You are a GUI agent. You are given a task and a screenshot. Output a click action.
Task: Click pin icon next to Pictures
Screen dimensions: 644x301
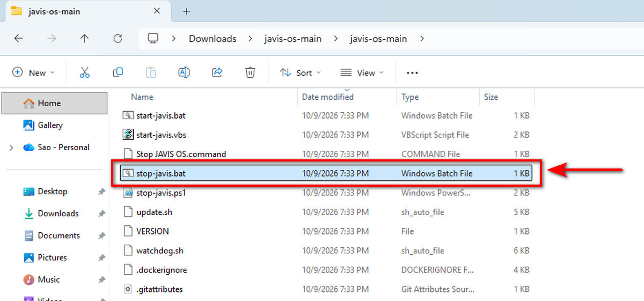pyautogui.click(x=101, y=258)
